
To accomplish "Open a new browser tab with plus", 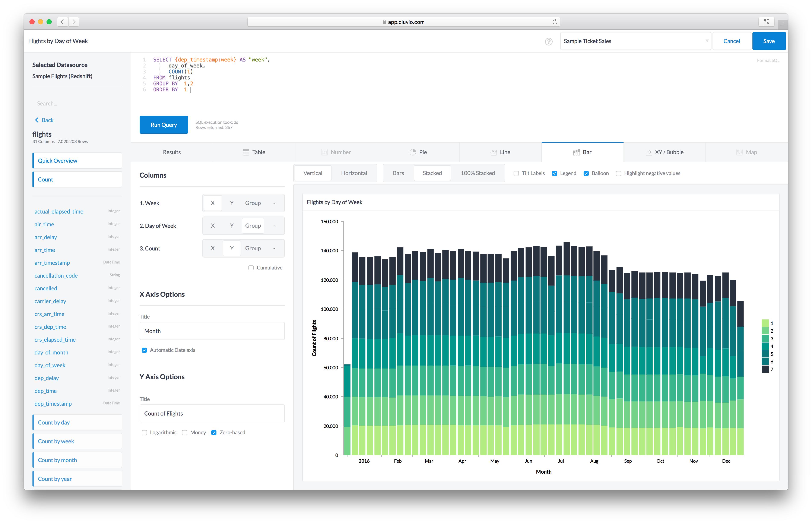I will coord(782,25).
